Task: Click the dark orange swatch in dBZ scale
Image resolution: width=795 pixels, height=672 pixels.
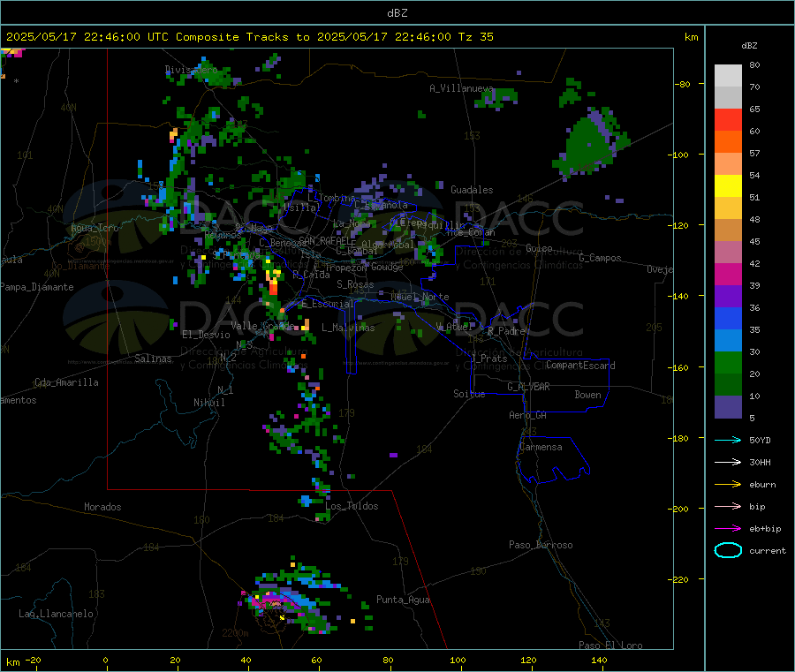Action: pyautogui.click(x=728, y=142)
